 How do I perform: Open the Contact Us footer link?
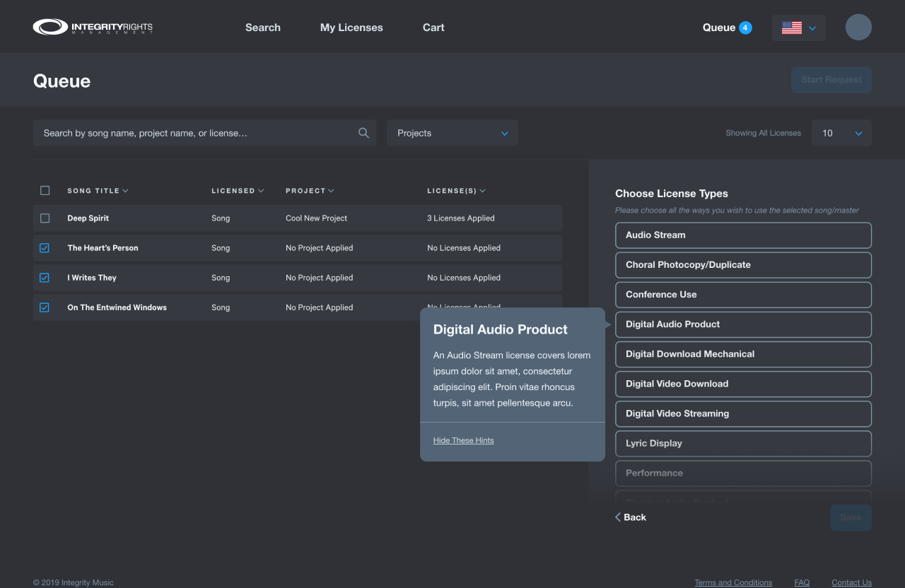[x=851, y=582]
